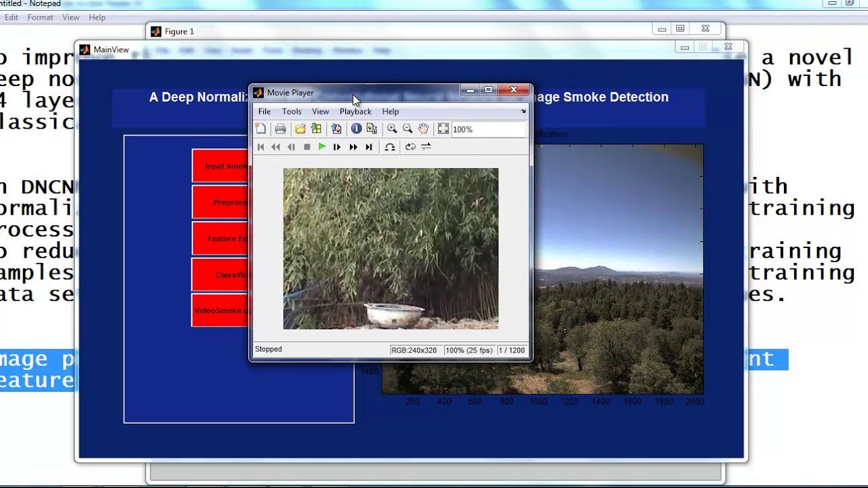Click the Fast Forward button
This screenshot has height=488, width=868.
(x=353, y=147)
